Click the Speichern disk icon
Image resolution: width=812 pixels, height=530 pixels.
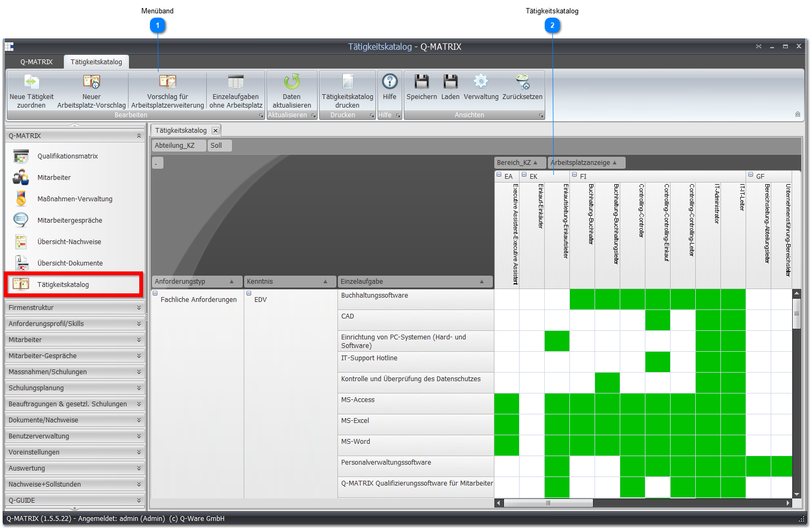point(422,81)
